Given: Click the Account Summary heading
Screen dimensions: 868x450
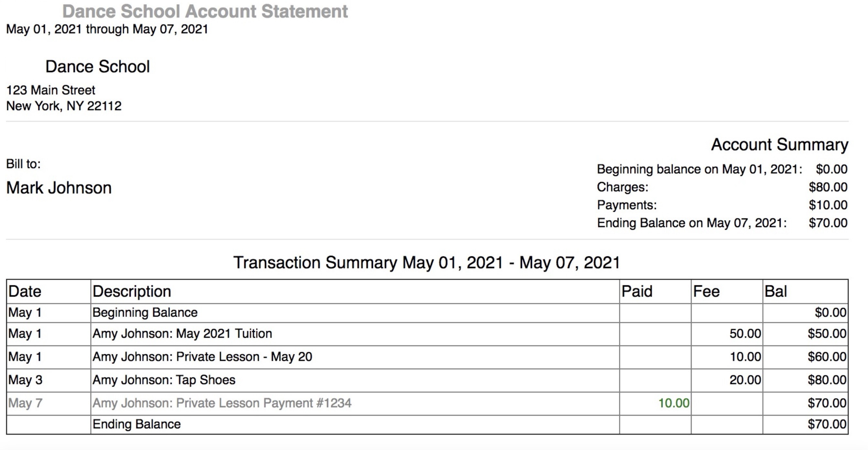Looking at the screenshot, I should [779, 145].
